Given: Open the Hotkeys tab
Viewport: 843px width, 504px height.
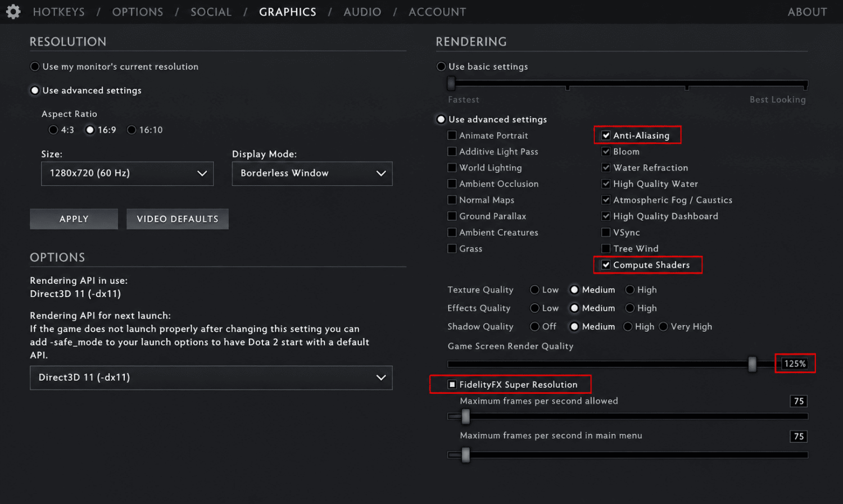Looking at the screenshot, I should 59,12.
